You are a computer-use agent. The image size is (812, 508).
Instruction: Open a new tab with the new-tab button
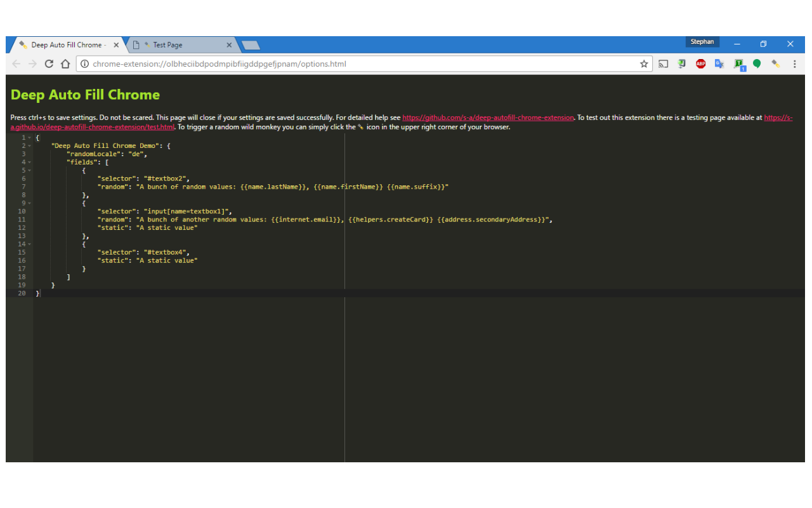(x=251, y=45)
